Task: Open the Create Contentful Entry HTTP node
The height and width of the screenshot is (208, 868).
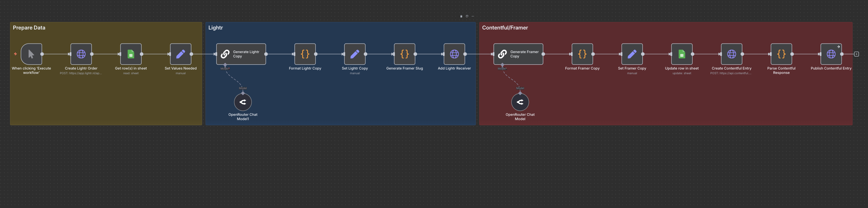Action: 732,54
